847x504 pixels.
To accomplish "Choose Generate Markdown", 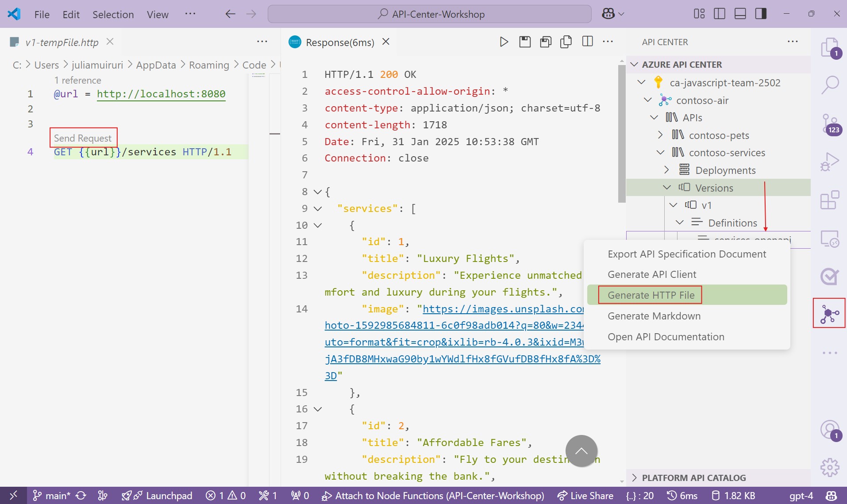I will point(687,316).
